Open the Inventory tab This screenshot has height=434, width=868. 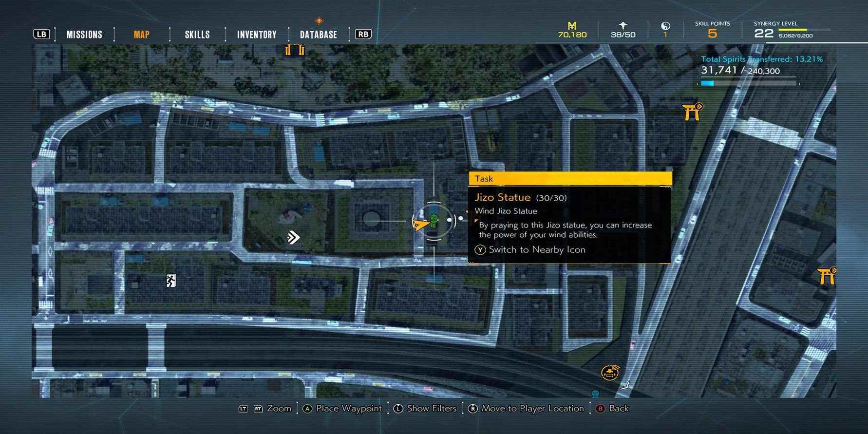[257, 35]
